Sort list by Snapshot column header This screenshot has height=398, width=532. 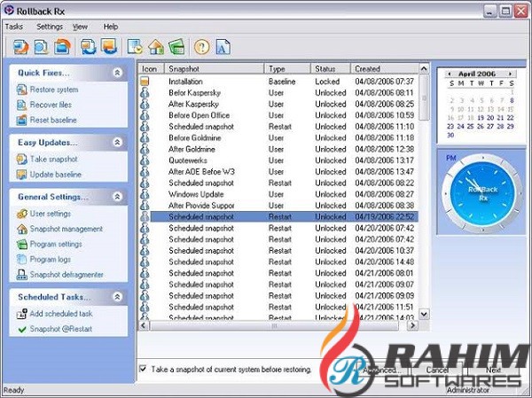(x=214, y=69)
